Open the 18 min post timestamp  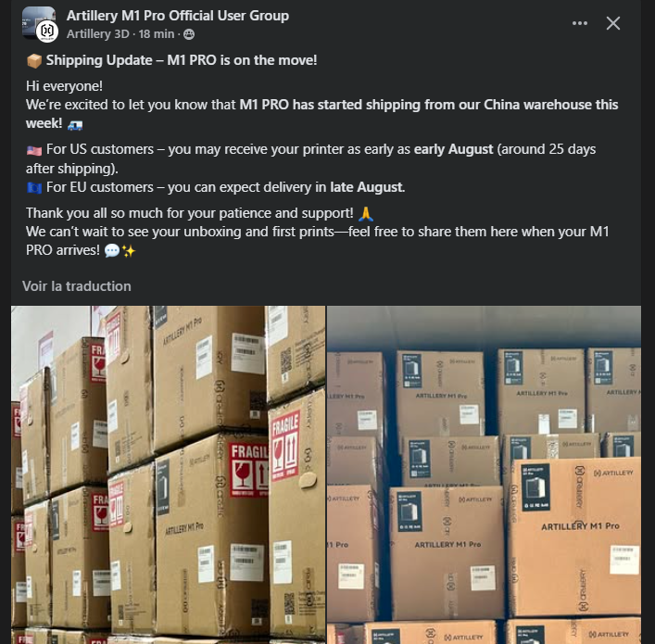click(x=157, y=34)
